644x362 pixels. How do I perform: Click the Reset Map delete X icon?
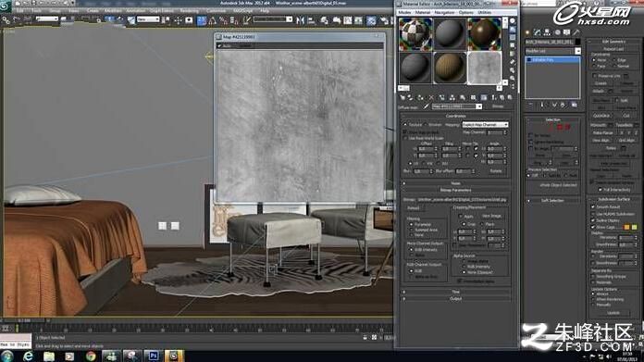pos(431,98)
